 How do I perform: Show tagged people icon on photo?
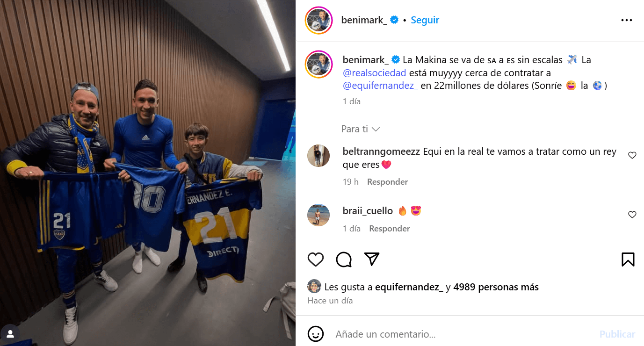click(10, 334)
